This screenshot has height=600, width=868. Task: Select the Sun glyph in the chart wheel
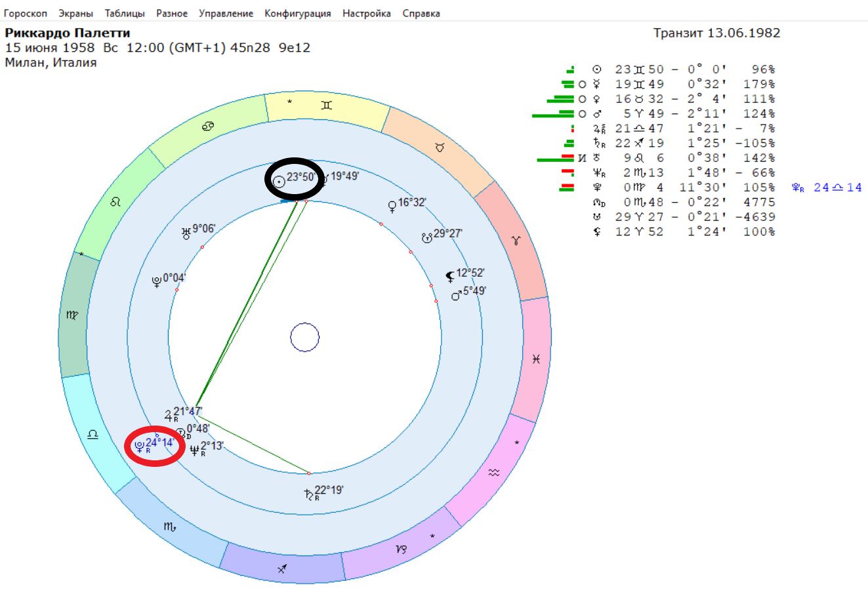pos(279,181)
